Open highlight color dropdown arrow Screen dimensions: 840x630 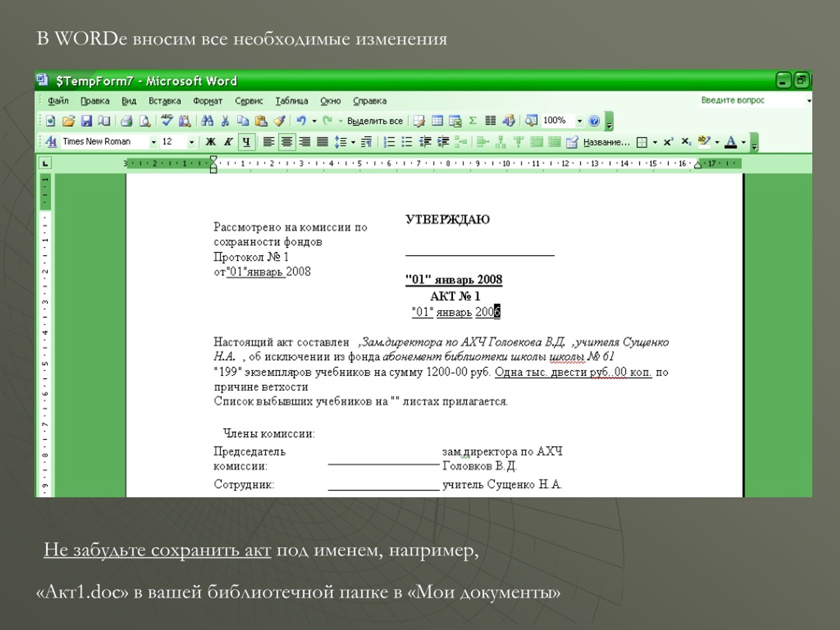click(x=717, y=142)
